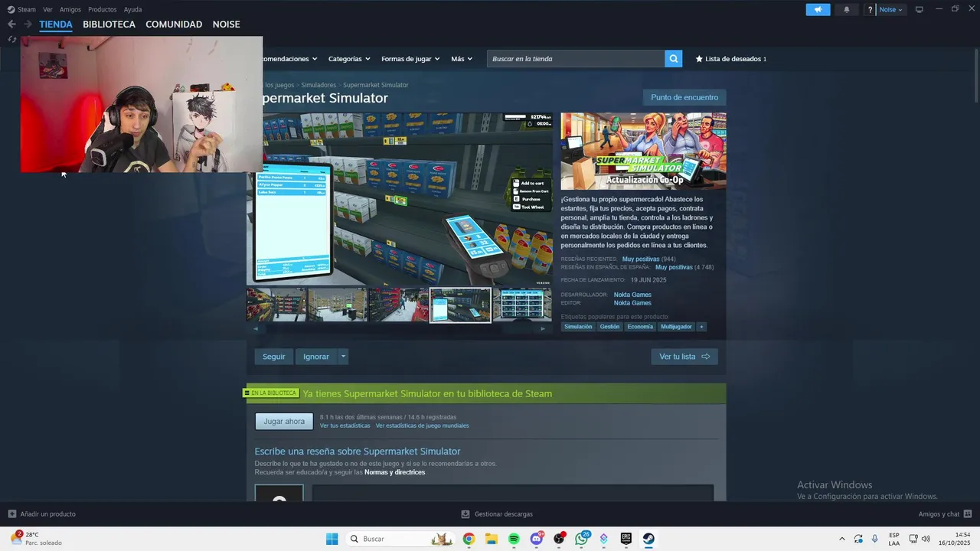Open the announcements megaphone button
980x551 pixels.
818,9
